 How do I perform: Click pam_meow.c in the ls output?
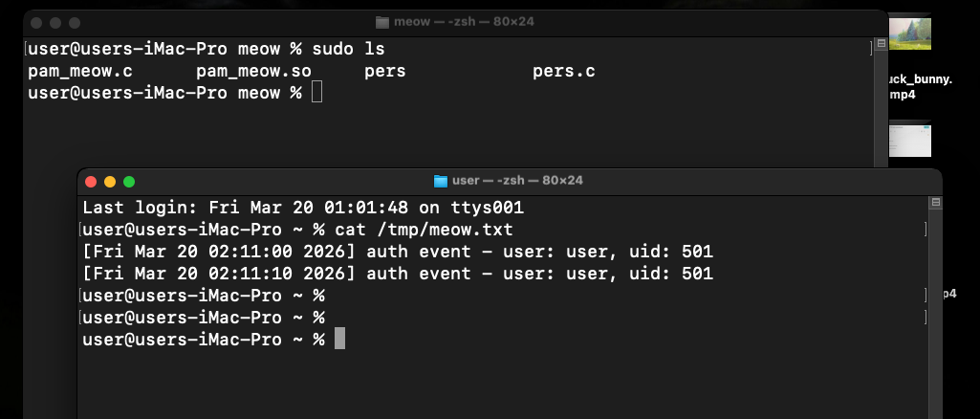point(73,72)
